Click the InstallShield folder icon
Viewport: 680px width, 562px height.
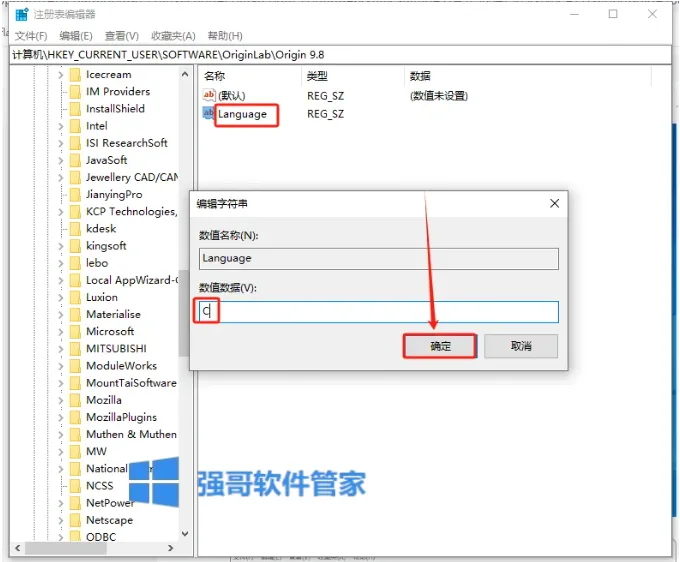pos(75,109)
